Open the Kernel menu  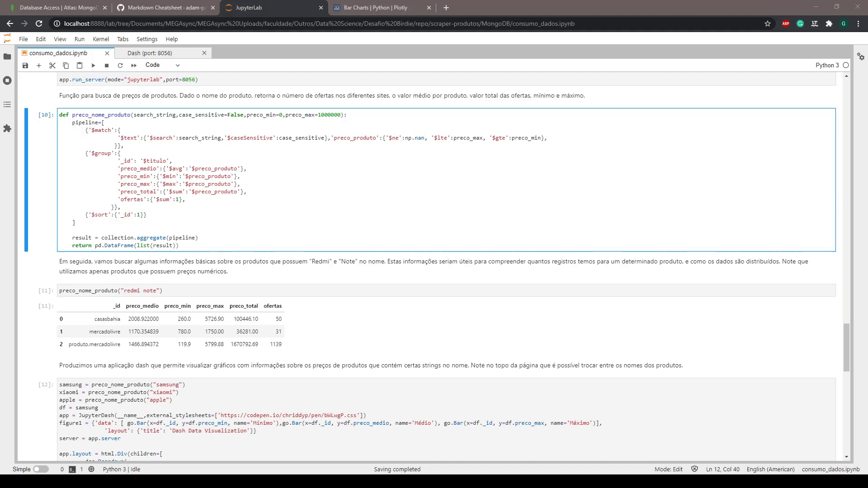(x=100, y=39)
